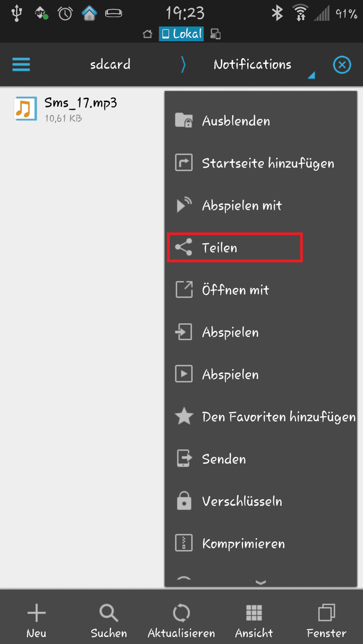Change layout via Ansicht grid button
The width and height of the screenshot is (363, 644).
point(254,621)
